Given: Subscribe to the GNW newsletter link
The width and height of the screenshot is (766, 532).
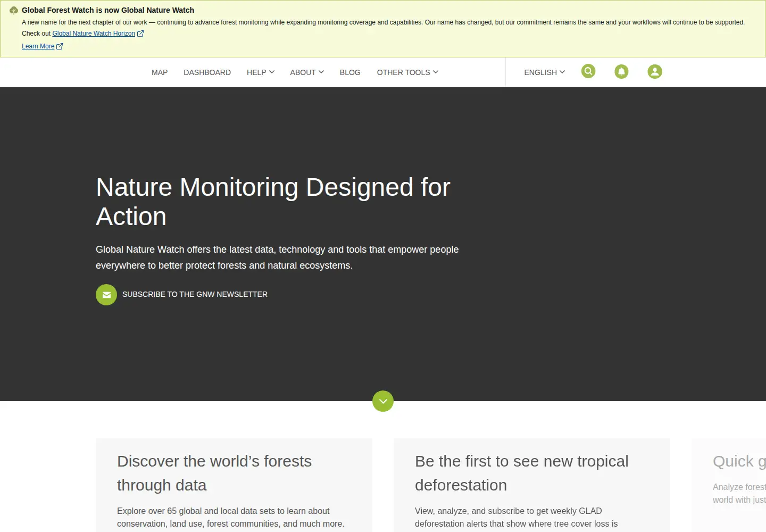Looking at the screenshot, I should (x=195, y=294).
